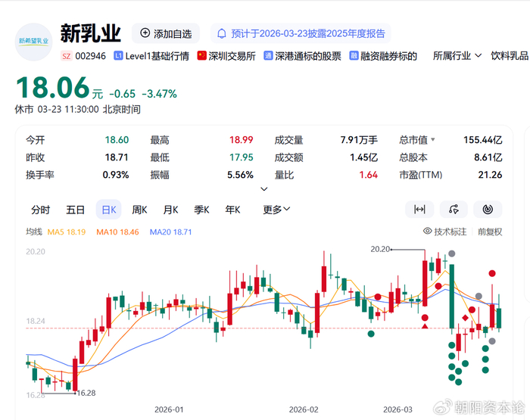The height and width of the screenshot is (420, 530).
Task: Switch to the 周K chart tab
Action: [139, 210]
